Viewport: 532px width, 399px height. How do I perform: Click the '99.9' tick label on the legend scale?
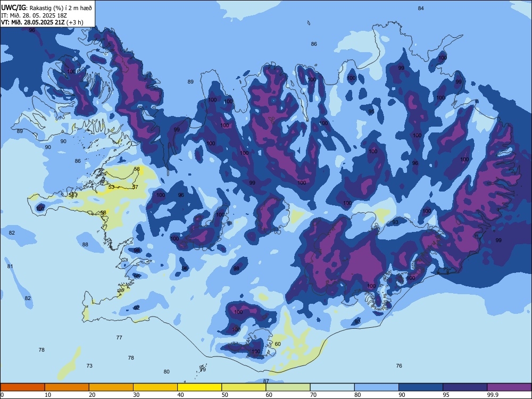coord(492,395)
